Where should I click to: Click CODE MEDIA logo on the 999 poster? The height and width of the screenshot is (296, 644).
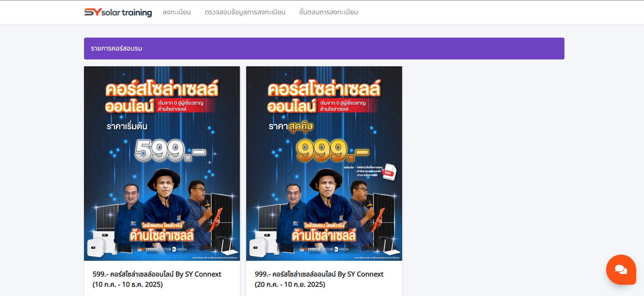(336, 250)
